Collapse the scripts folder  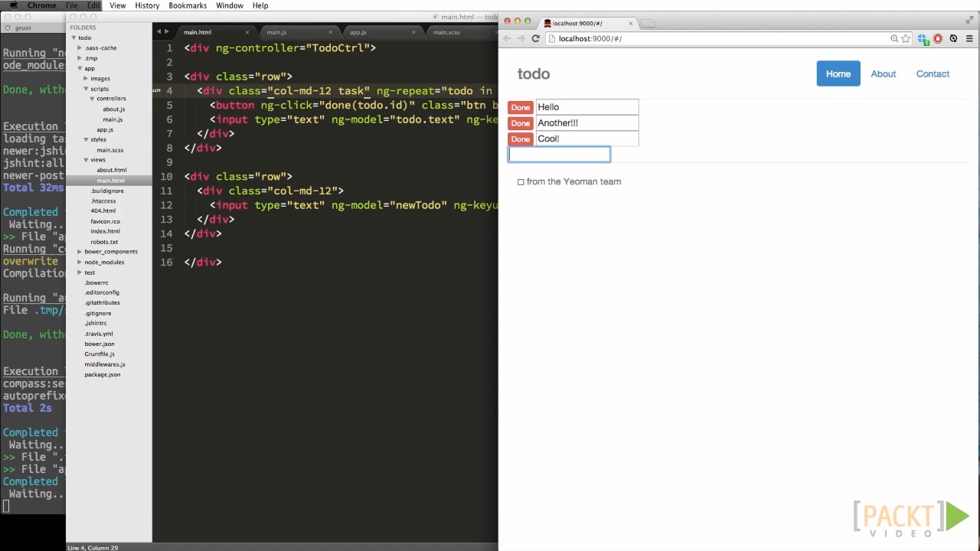86,89
